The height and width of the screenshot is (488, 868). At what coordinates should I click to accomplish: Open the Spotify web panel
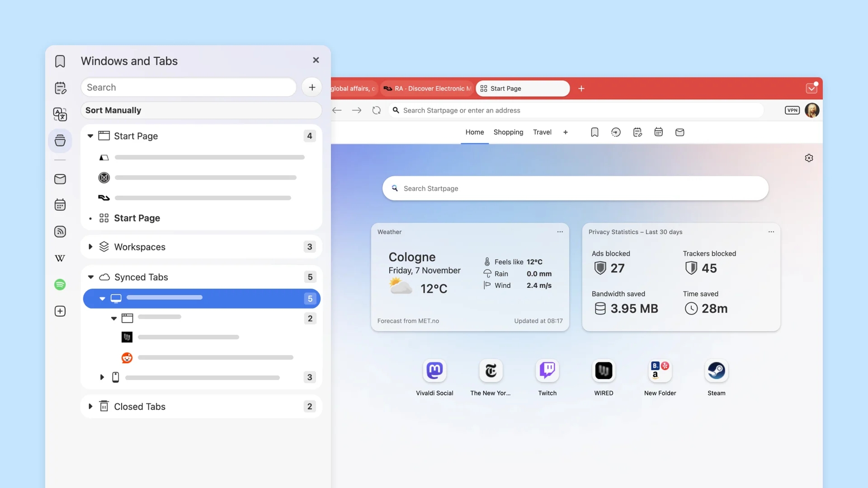point(60,285)
